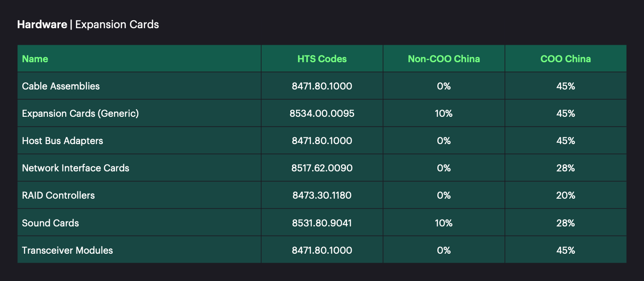Select HTS code 8517.62.0090
644x281 pixels.
click(x=322, y=168)
